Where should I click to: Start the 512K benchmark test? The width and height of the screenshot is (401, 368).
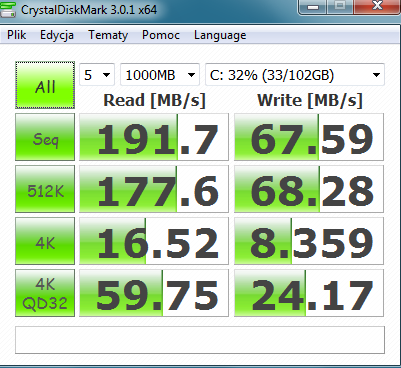point(45,189)
